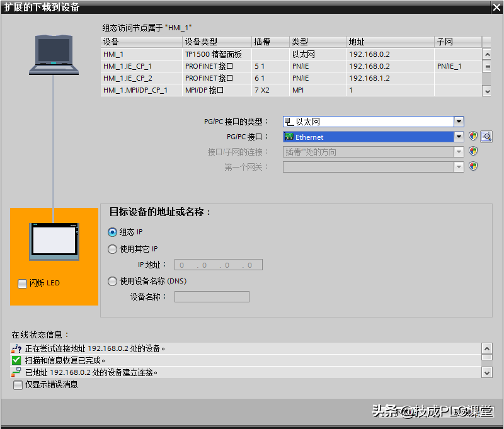Click the shield icon beside the Ethernet interface
Viewport: 504px width, 429px height.
coord(473,137)
